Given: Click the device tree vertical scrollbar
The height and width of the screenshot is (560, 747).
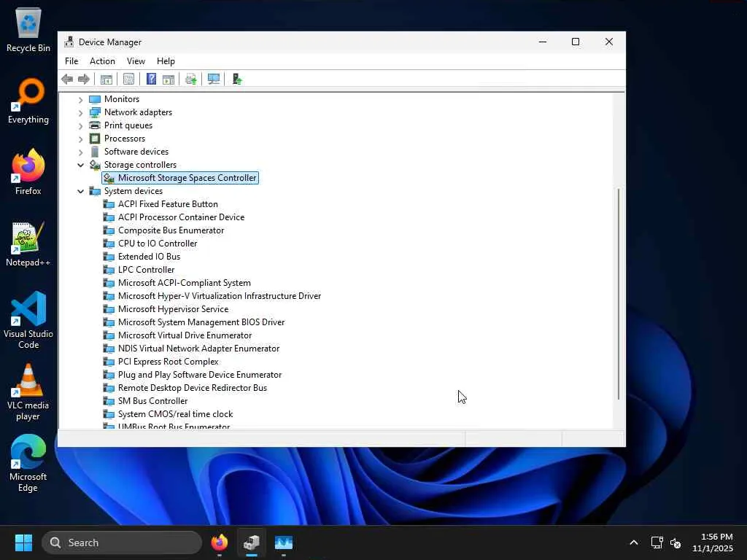Looking at the screenshot, I should (x=619, y=294).
